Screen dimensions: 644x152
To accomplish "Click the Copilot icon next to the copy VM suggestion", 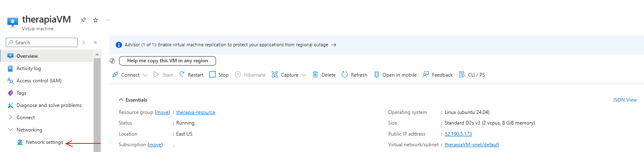I will click(x=113, y=61).
